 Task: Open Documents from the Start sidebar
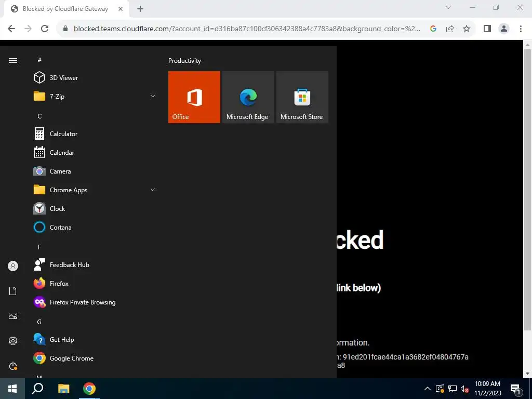coord(13,291)
